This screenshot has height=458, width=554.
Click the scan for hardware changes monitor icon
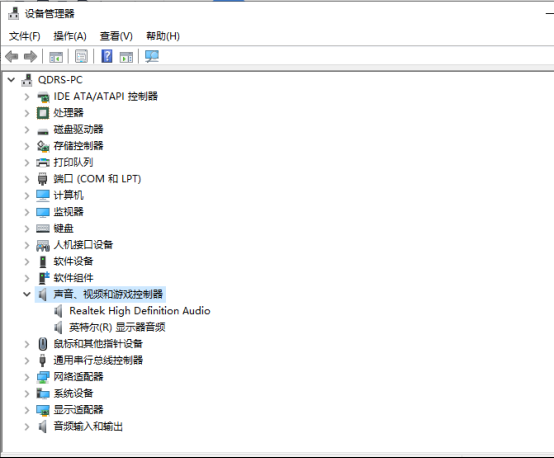152,57
